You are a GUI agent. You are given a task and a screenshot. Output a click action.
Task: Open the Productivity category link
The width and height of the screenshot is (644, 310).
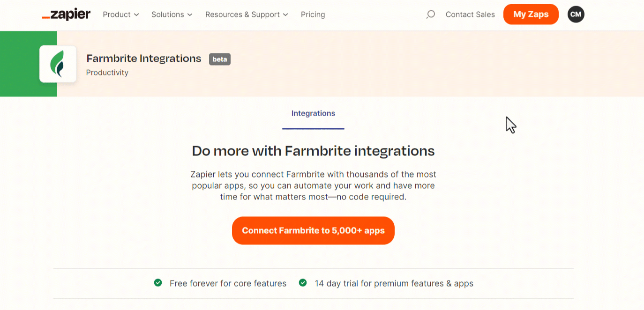click(x=107, y=73)
